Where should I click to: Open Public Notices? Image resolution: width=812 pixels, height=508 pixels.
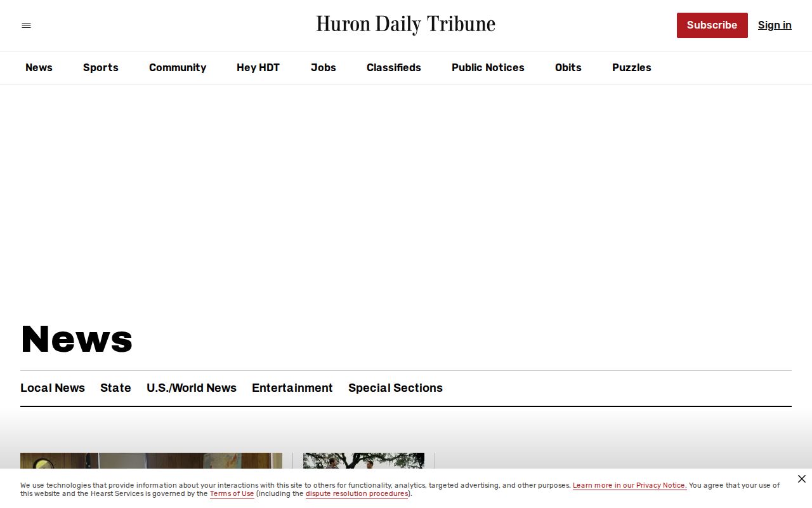[x=488, y=67]
